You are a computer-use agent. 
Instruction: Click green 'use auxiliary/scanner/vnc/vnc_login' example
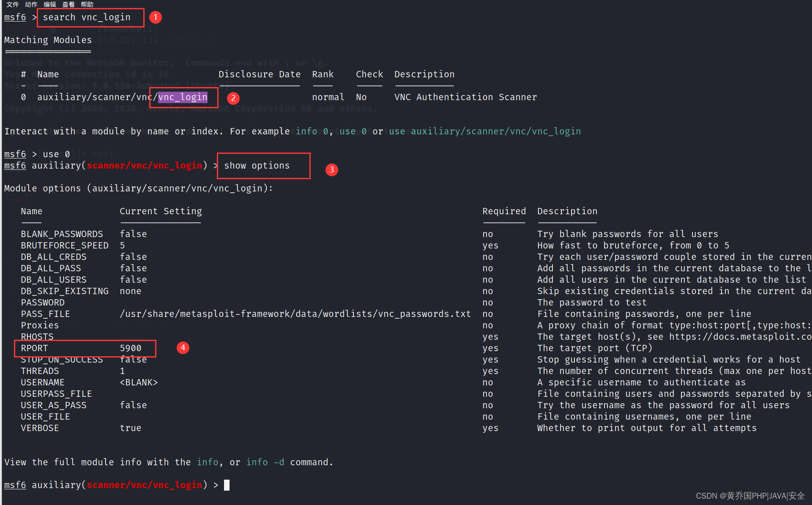pos(485,131)
